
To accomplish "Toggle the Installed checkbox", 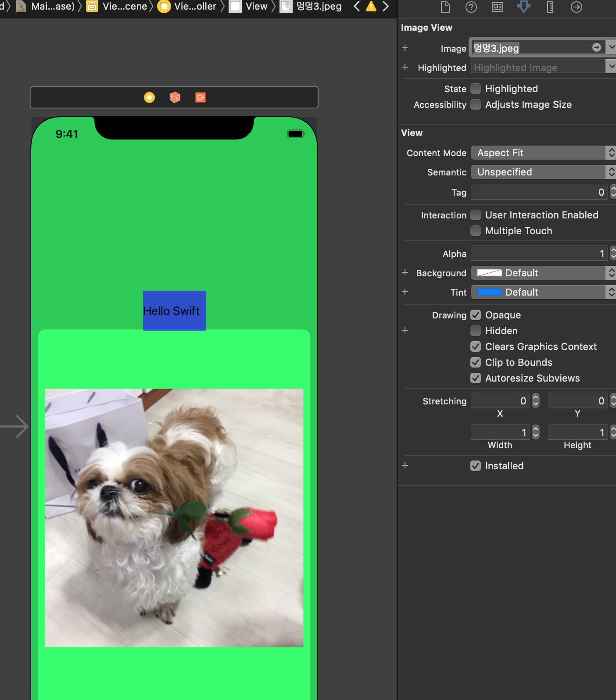I will 476,466.
